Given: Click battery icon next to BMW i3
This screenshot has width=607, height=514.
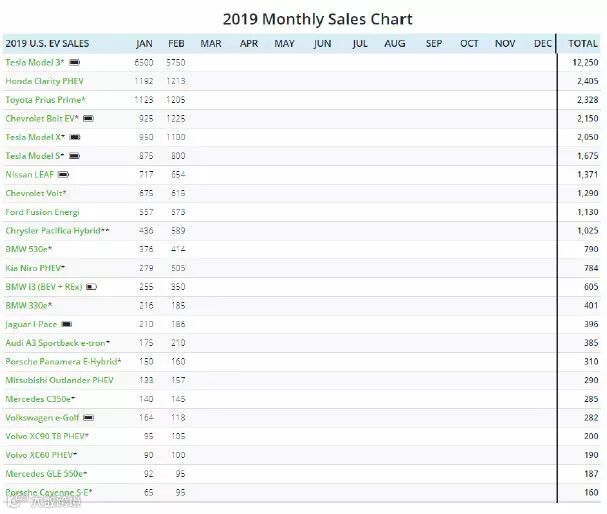Looking at the screenshot, I should (91, 286).
